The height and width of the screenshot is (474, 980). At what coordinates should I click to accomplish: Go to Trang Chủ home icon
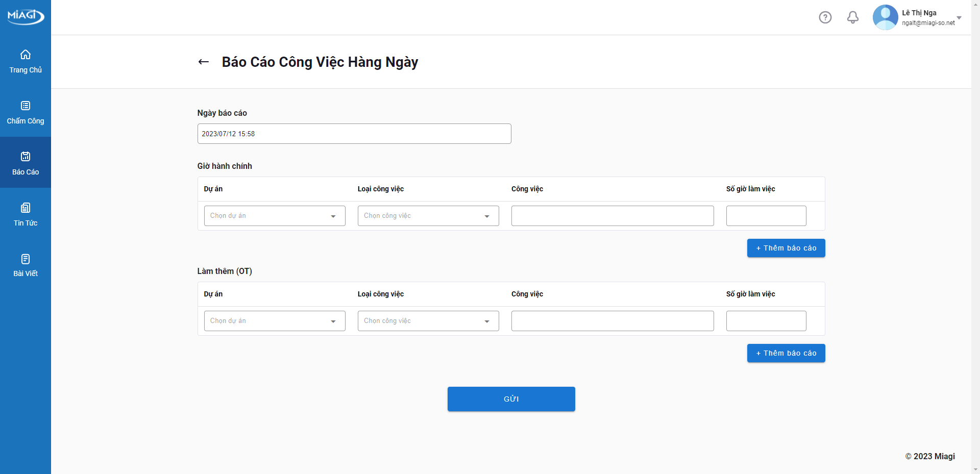pyautogui.click(x=26, y=55)
